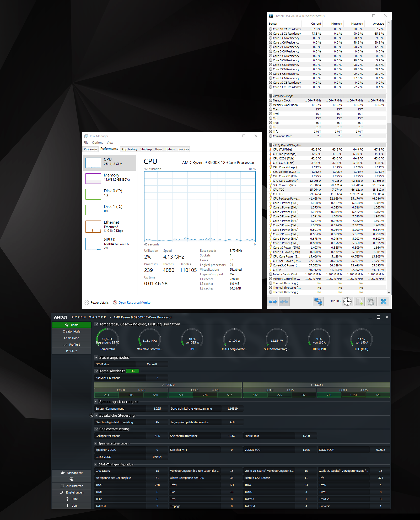Open Task Manager View menu
The image size is (420, 520).
pyautogui.click(x=110, y=143)
